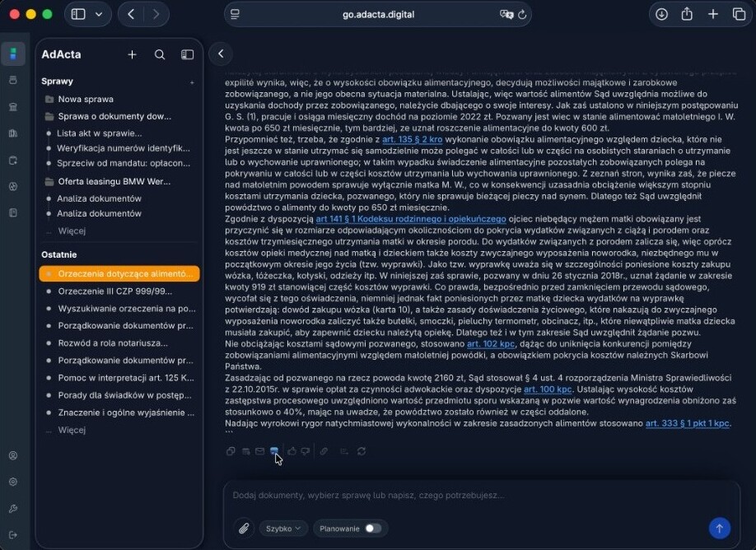The width and height of the screenshot is (756, 550).
Task: Open the user profile icon in the left rail
Action: pyautogui.click(x=13, y=455)
